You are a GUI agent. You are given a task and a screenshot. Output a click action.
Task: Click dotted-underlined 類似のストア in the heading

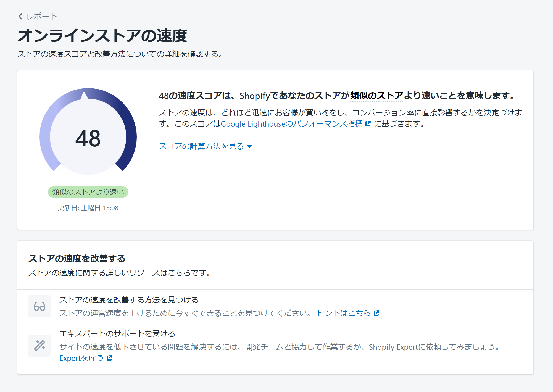(x=376, y=96)
